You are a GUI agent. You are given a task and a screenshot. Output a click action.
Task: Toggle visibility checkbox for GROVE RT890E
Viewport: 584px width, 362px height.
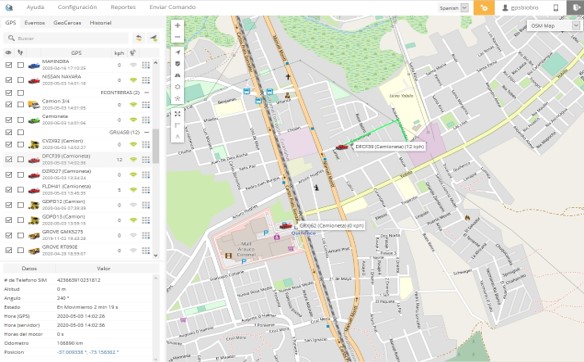9,250
